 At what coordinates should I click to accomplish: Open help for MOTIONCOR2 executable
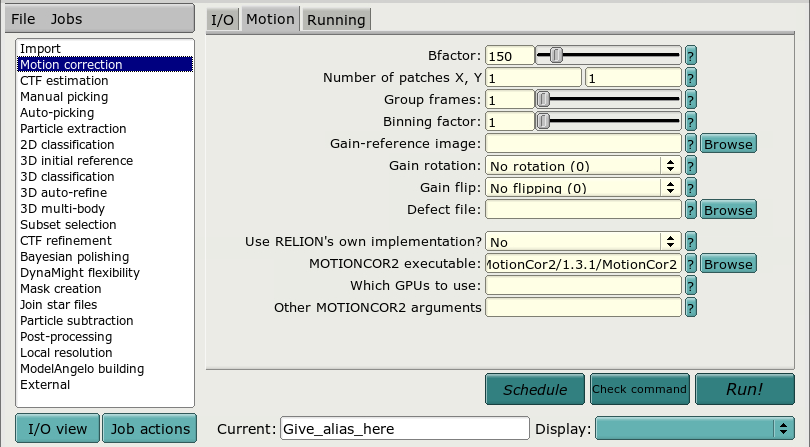[691, 264]
